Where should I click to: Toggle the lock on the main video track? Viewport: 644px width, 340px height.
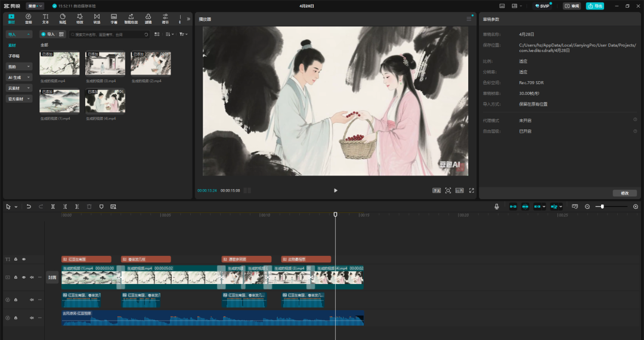click(16, 277)
